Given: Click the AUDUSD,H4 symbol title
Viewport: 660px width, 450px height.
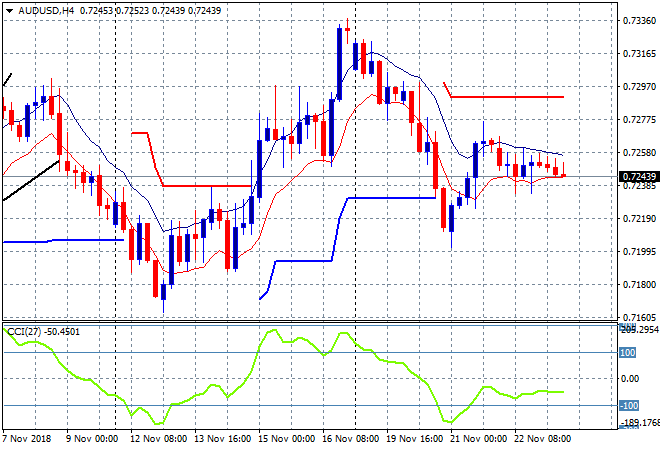Looking at the screenshot, I should (46, 11).
